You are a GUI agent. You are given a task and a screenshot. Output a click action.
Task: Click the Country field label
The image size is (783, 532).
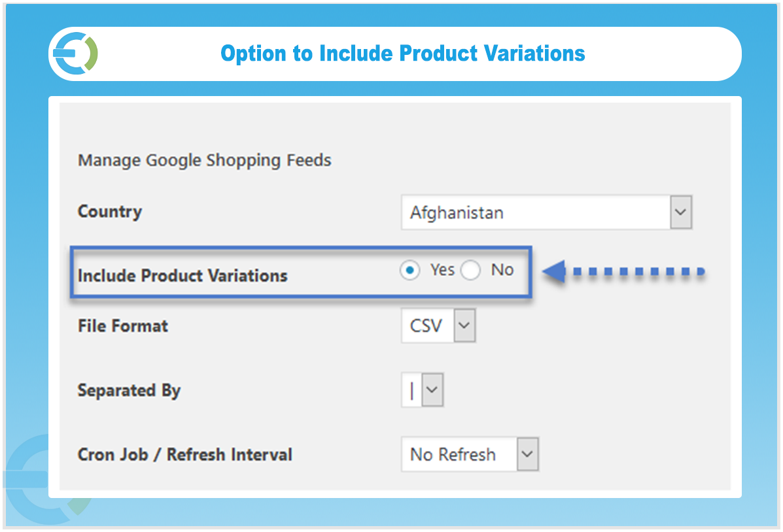pyautogui.click(x=109, y=211)
